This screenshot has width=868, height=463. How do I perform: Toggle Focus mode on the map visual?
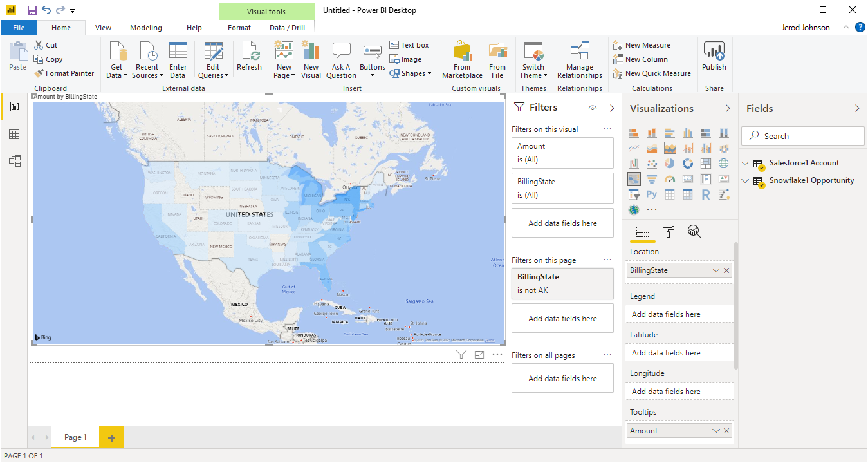(x=479, y=354)
